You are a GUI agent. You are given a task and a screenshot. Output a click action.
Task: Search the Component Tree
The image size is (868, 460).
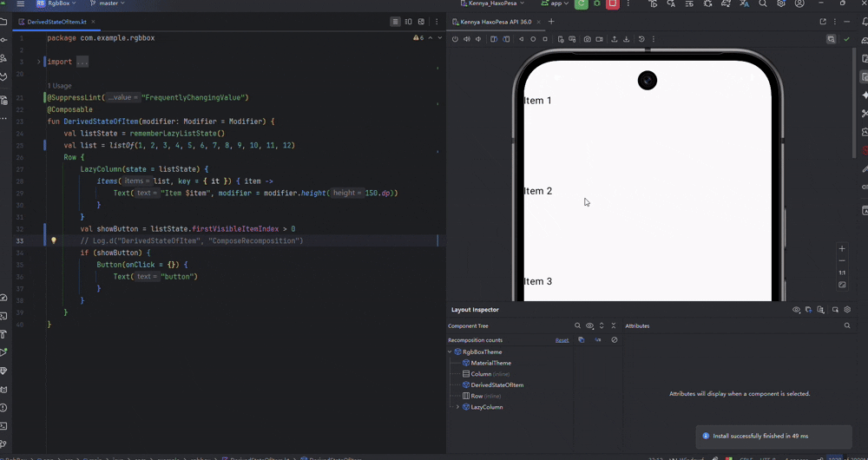pos(577,326)
